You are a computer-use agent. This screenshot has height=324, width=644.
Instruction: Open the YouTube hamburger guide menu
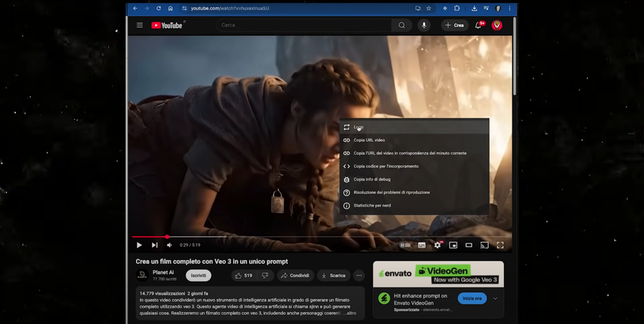point(140,25)
